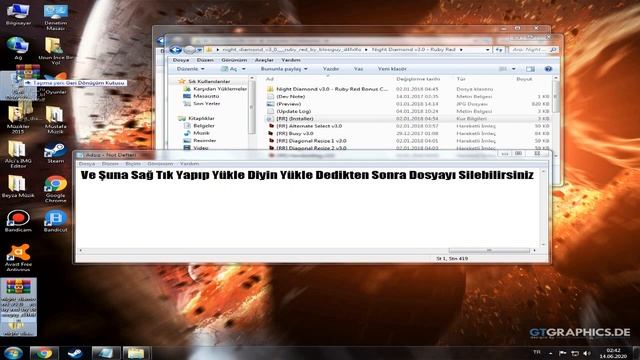Open Yardım menu in Explorer

point(291,60)
